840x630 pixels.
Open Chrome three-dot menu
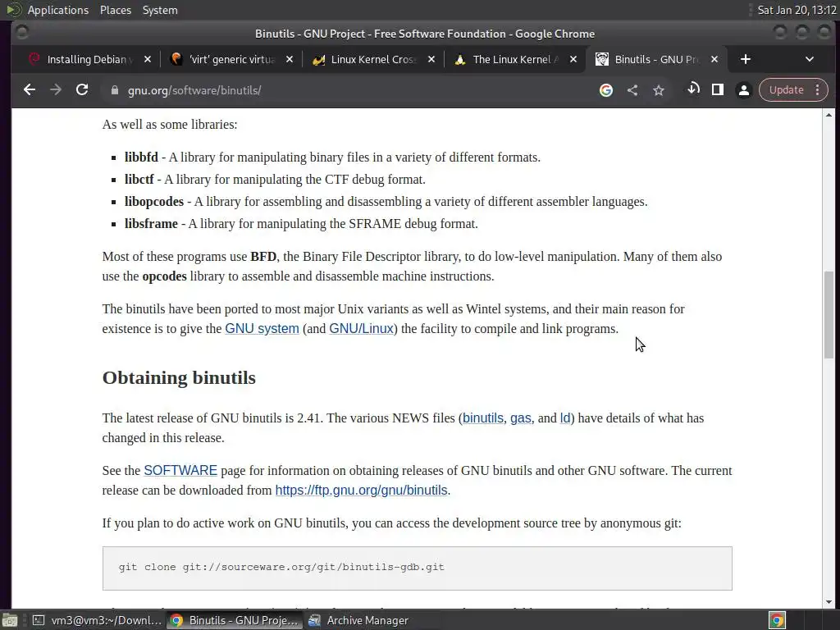coord(818,90)
